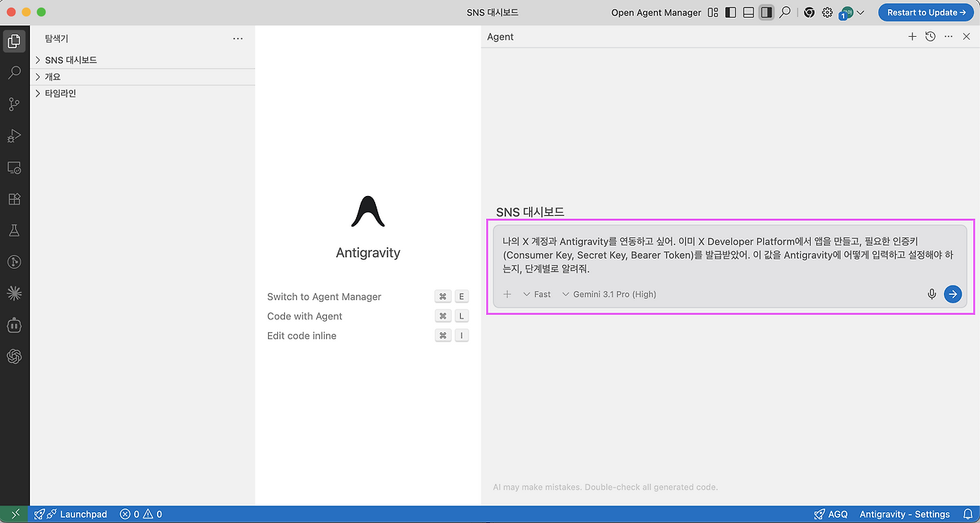The image size is (980, 523).
Task: Click the AGQ rocket item in status bar
Action: point(831,514)
